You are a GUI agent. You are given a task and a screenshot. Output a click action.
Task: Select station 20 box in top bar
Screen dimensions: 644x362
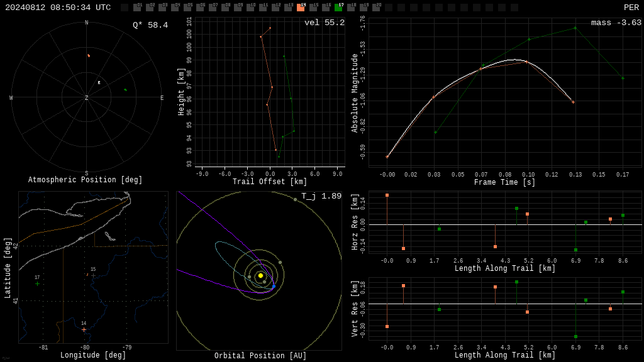point(376,8)
